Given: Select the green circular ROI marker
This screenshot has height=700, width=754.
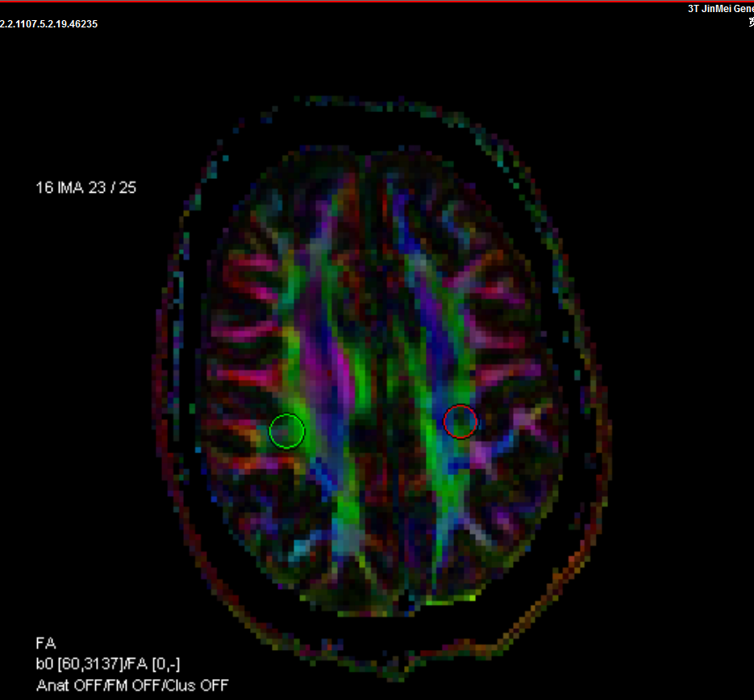Looking at the screenshot, I should pyautogui.click(x=286, y=431).
